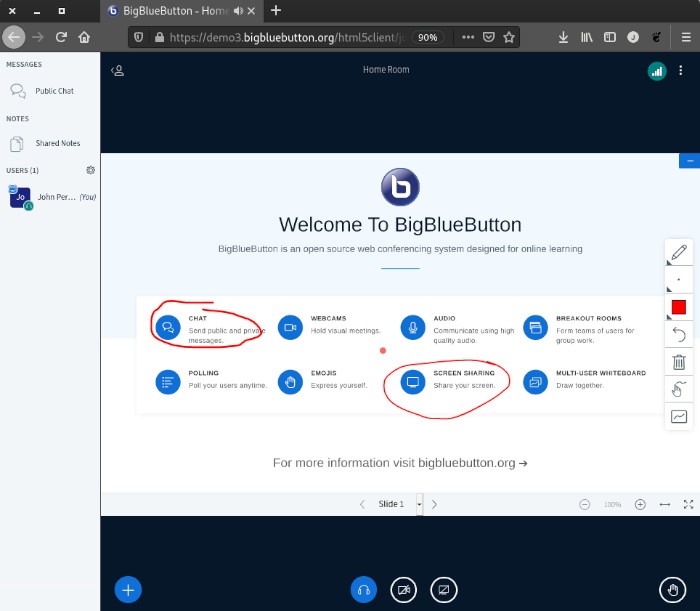Raise hand using hand button

(x=673, y=590)
